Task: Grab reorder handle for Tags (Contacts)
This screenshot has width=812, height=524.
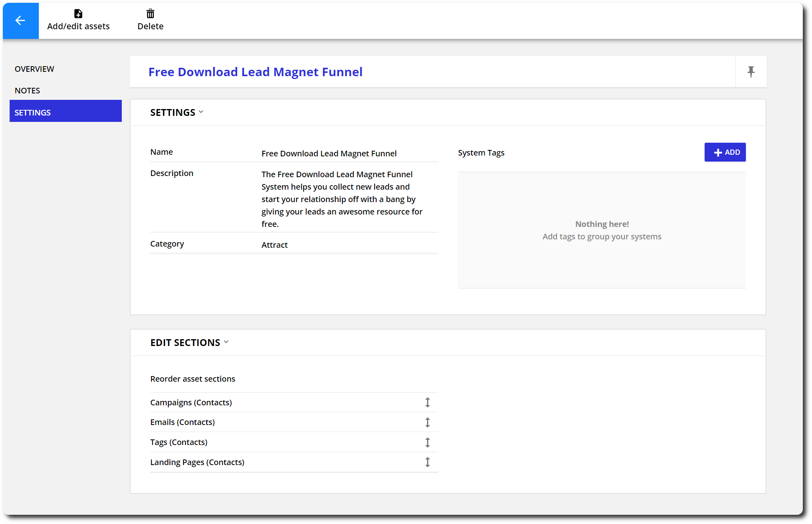Action: click(427, 443)
